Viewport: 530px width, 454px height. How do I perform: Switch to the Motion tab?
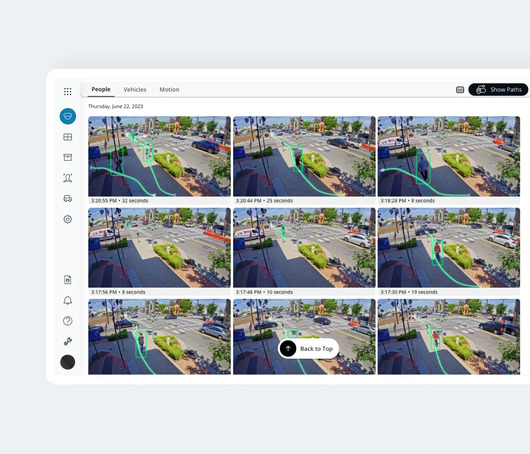pos(169,90)
